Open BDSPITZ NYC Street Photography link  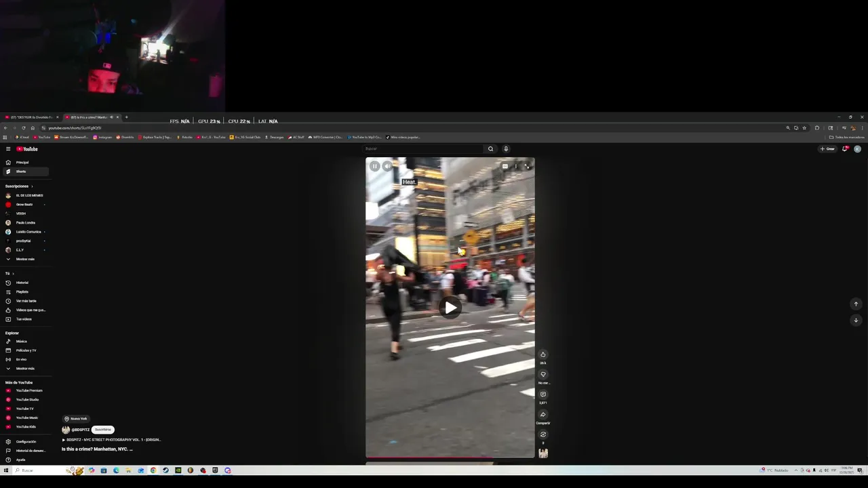tap(111, 440)
